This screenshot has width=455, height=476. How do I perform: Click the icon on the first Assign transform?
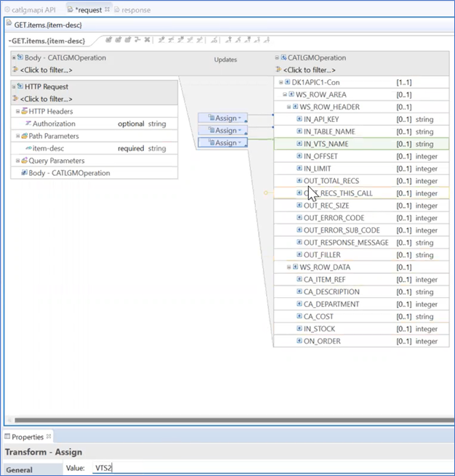[212, 118]
